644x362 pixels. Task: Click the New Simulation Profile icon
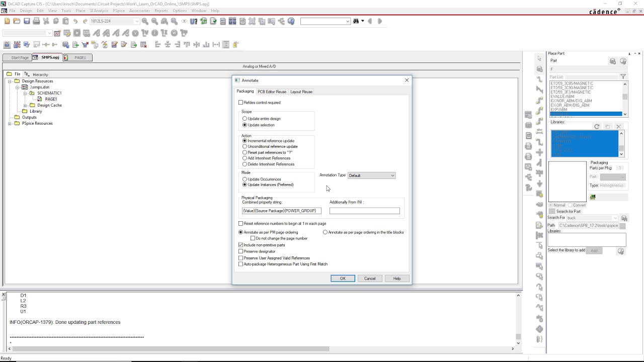click(57, 33)
